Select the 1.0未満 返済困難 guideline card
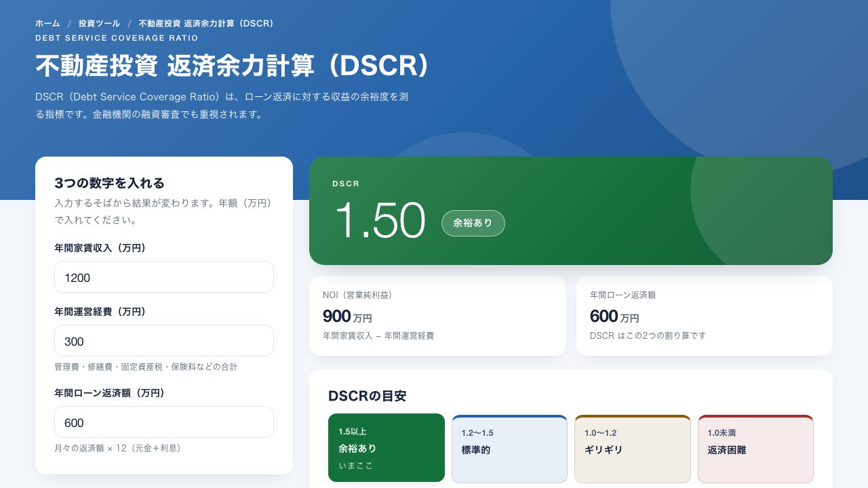Screen dimensions: 868x488 755,449
